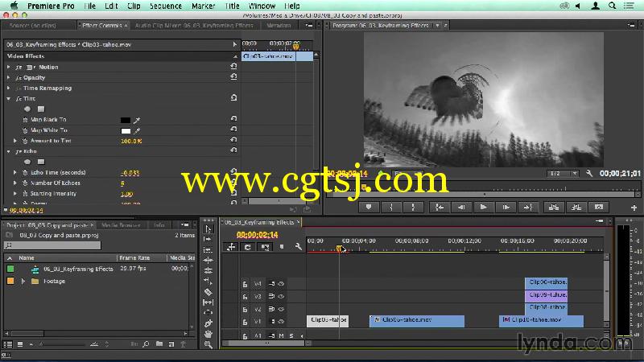Click Export Frame camera button
The height and width of the screenshot is (362, 644).
coord(599,208)
